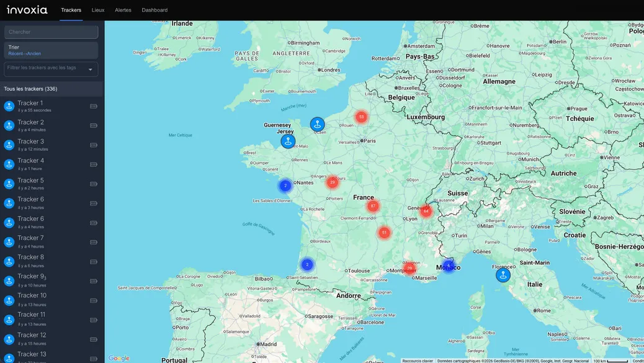Open the Raccourcis clavier map link
Viewport: 644px width, 363px height.
418,361
